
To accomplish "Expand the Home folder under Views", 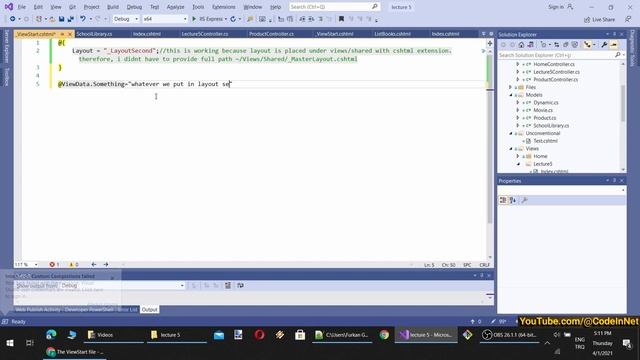I will tap(518, 156).
